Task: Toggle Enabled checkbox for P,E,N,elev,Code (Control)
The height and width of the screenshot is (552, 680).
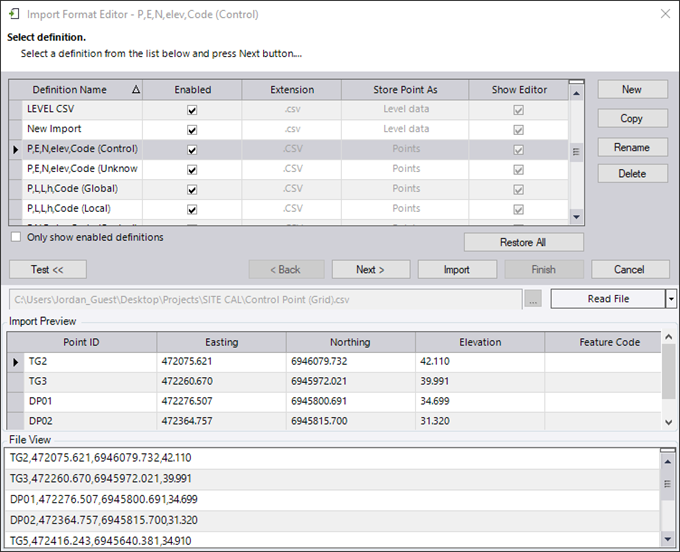Action: click(x=192, y=150)
